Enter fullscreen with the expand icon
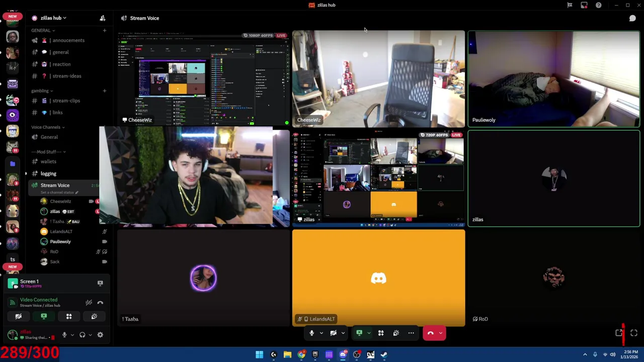This screenshot has width=644, height=362. [x=634, y=333]
